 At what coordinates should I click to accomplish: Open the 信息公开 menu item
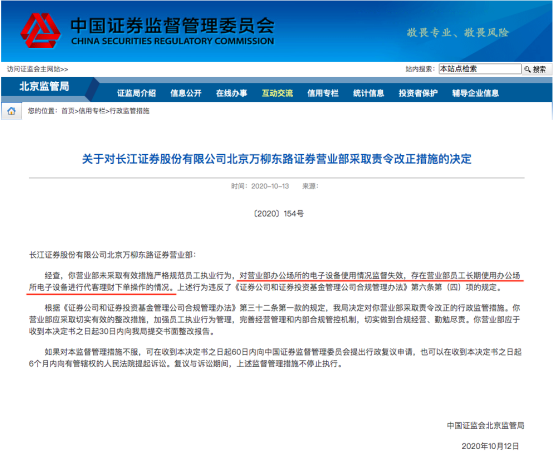click(x=186, y=93)
